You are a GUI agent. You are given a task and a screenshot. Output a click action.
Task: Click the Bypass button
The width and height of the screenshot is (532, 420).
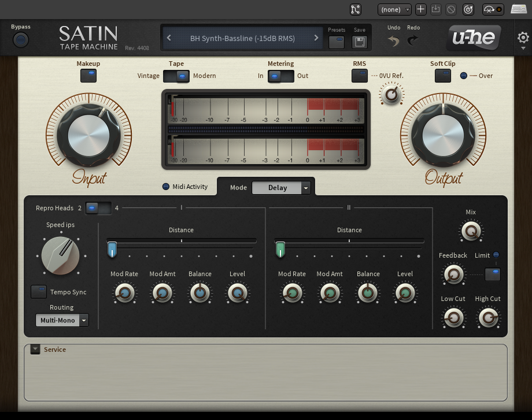(x=21, y=39)
